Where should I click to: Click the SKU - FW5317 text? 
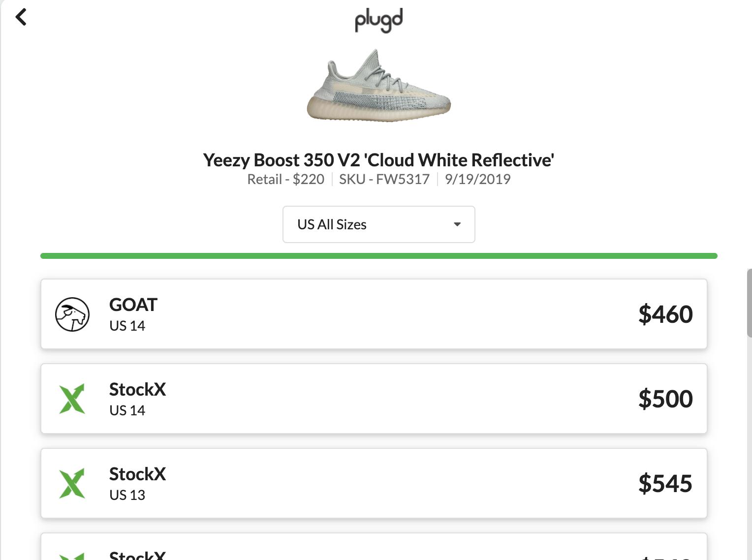coord(384,179)
